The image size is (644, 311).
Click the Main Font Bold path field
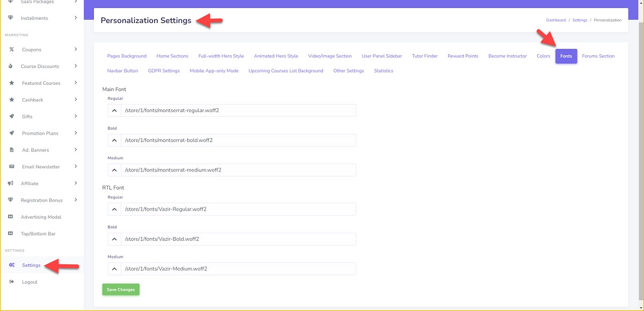[x=238, y=140]
